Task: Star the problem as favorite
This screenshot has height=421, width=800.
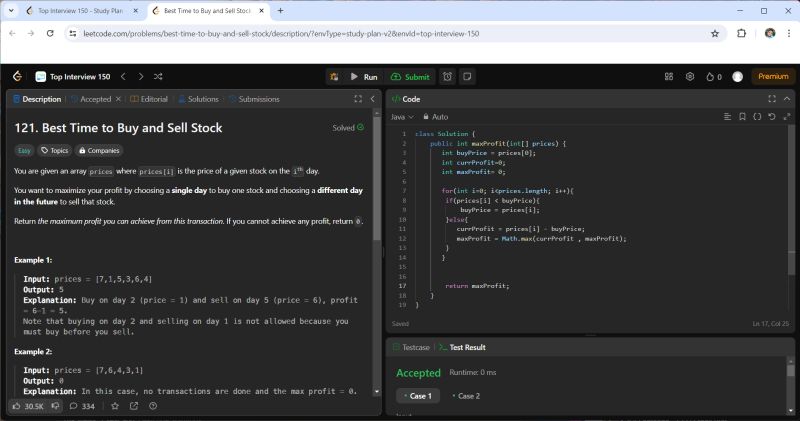Action: point(115,406)
